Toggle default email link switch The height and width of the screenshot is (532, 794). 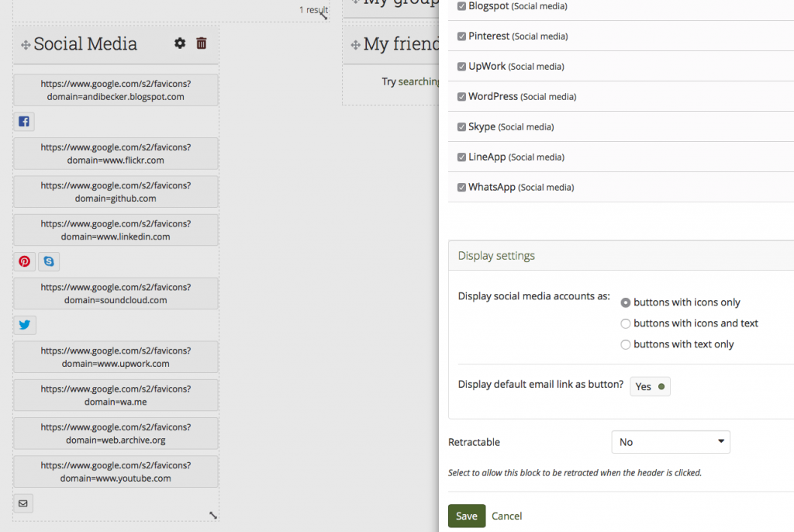[650, 386]
